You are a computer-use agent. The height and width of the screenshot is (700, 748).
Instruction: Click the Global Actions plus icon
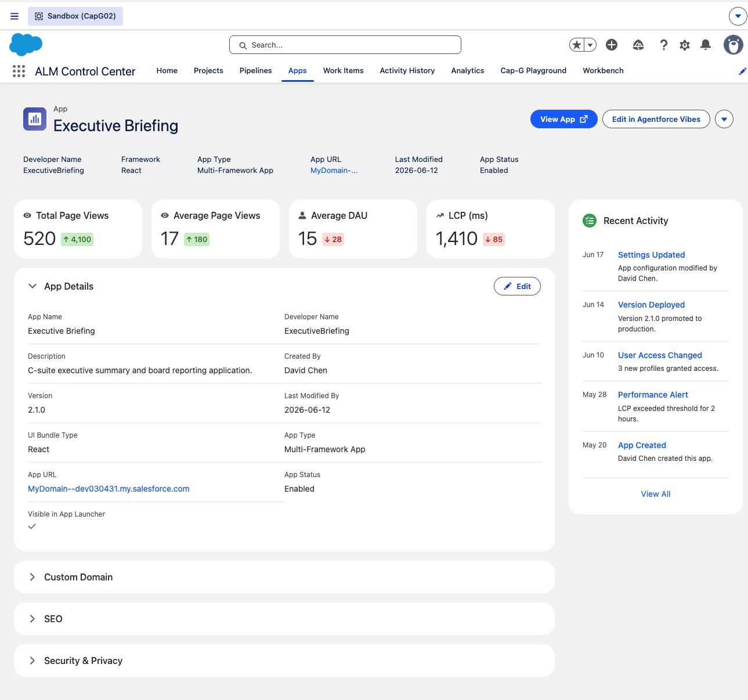tap(611, 45)
